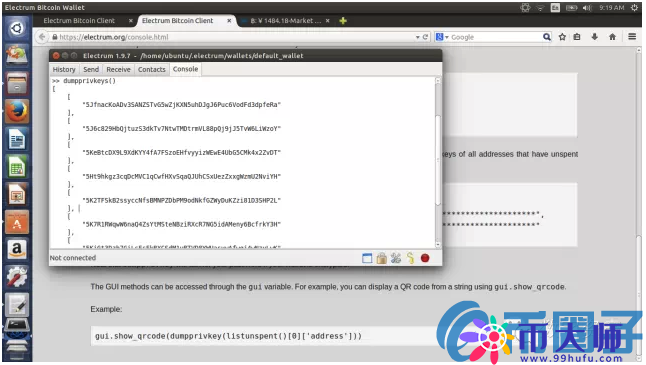Bookmark this page with the star icon
Image resolution: width=646 pixels, height=365 pixels.
562,37
